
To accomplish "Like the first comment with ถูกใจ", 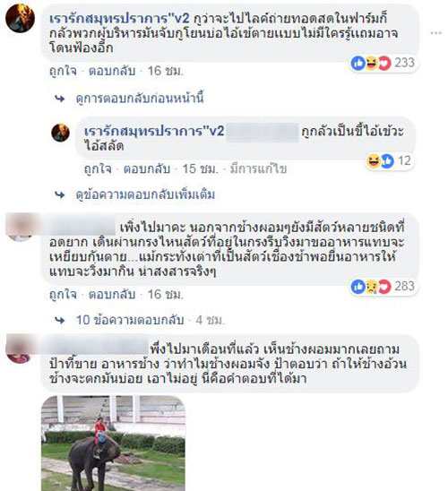I will 63,71.
